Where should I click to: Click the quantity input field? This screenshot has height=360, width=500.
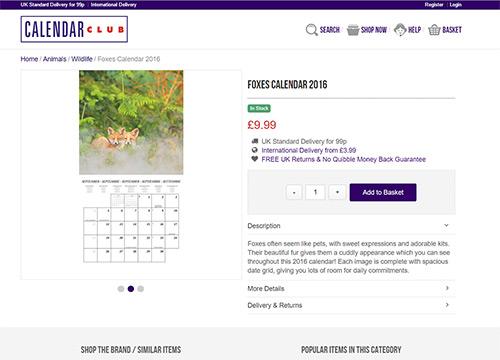point(315,192)
